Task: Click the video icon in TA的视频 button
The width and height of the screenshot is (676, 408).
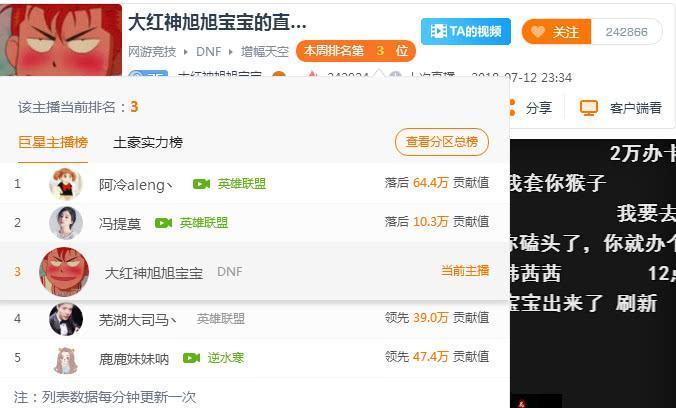Action: pos(438,31)
